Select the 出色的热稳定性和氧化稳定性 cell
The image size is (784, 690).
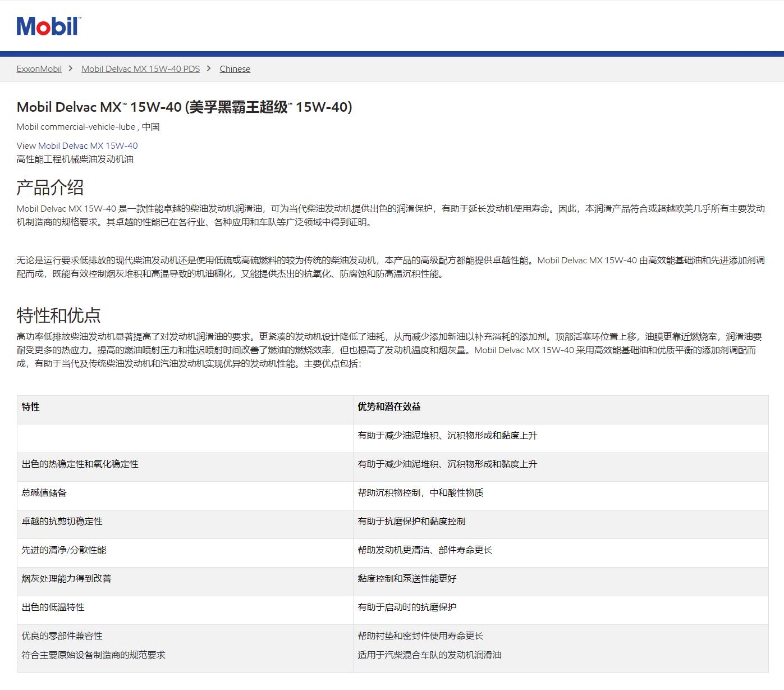(x=185, y=467)
